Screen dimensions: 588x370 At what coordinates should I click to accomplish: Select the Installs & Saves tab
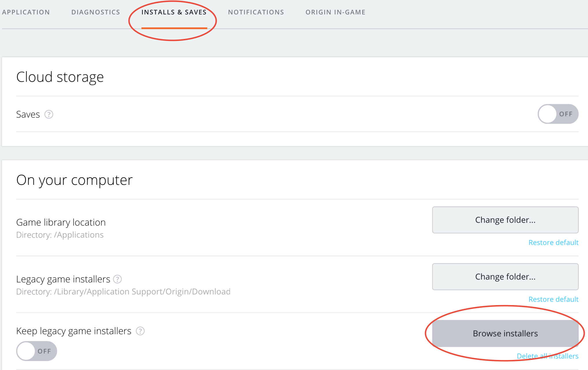[174, 12]
